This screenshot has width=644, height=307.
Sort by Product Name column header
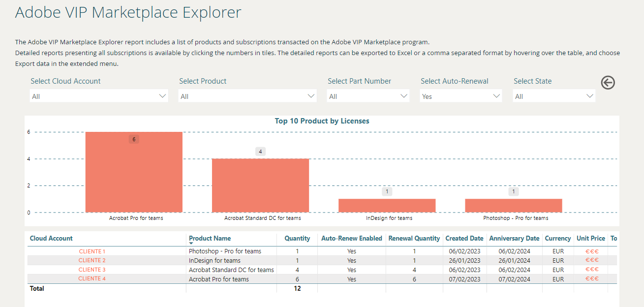click(210, 238)
